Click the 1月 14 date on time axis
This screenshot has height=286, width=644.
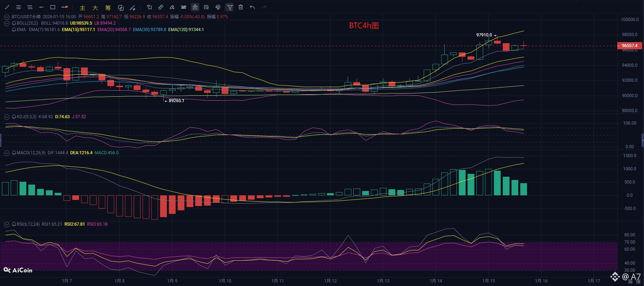pos(436,281)
